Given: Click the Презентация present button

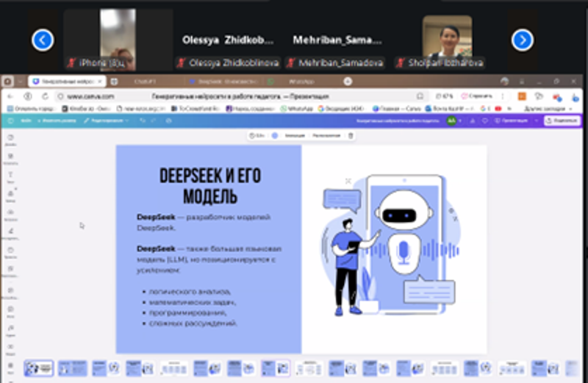Looking at the screenshot, I should pos(515,120).
